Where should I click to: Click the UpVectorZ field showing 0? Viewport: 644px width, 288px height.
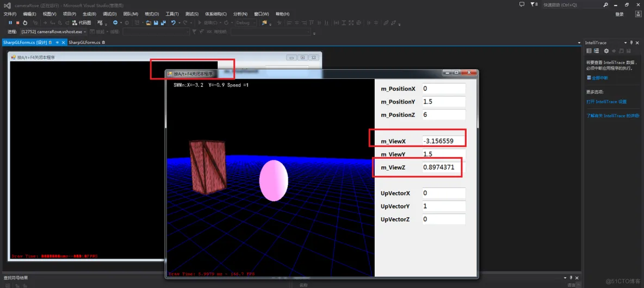(444, 219)
